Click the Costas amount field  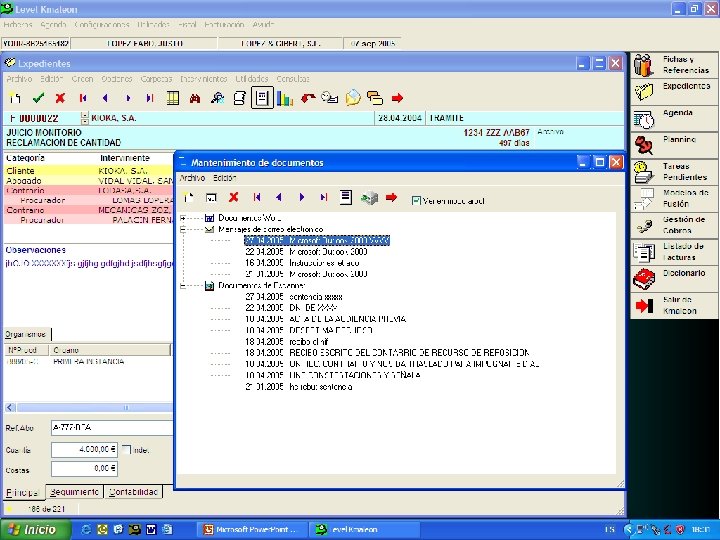[x=84, y=469]
